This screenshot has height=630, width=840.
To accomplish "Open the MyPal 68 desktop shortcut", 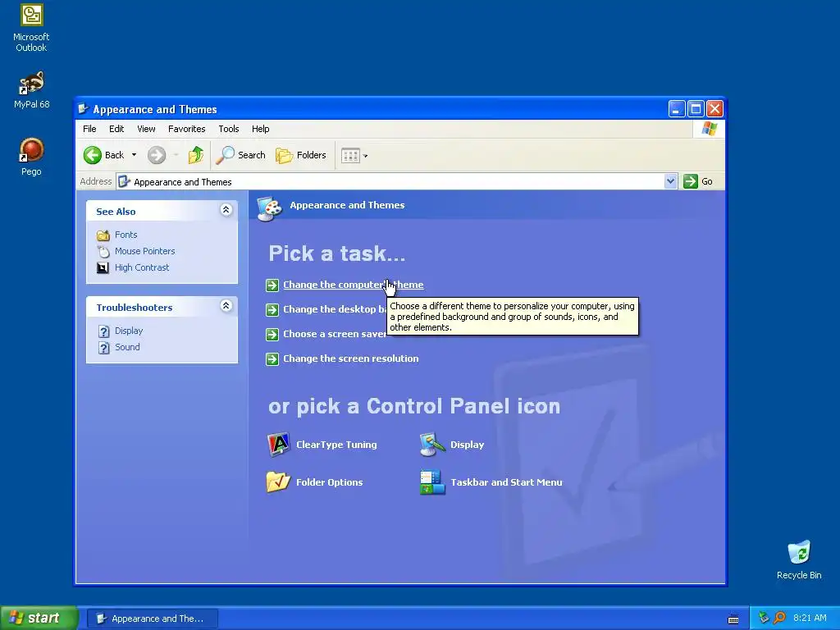I will click(31, 89).
